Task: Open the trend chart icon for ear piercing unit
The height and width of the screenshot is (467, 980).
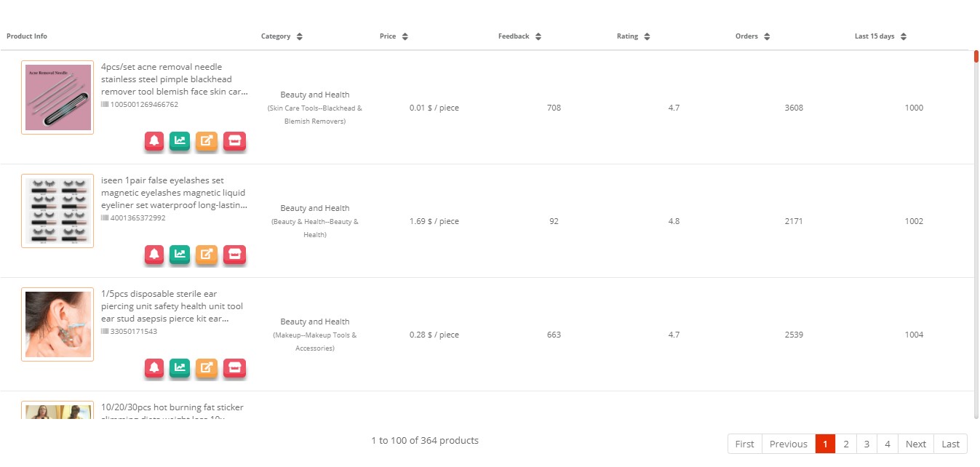Action: (x=180, y=369)
